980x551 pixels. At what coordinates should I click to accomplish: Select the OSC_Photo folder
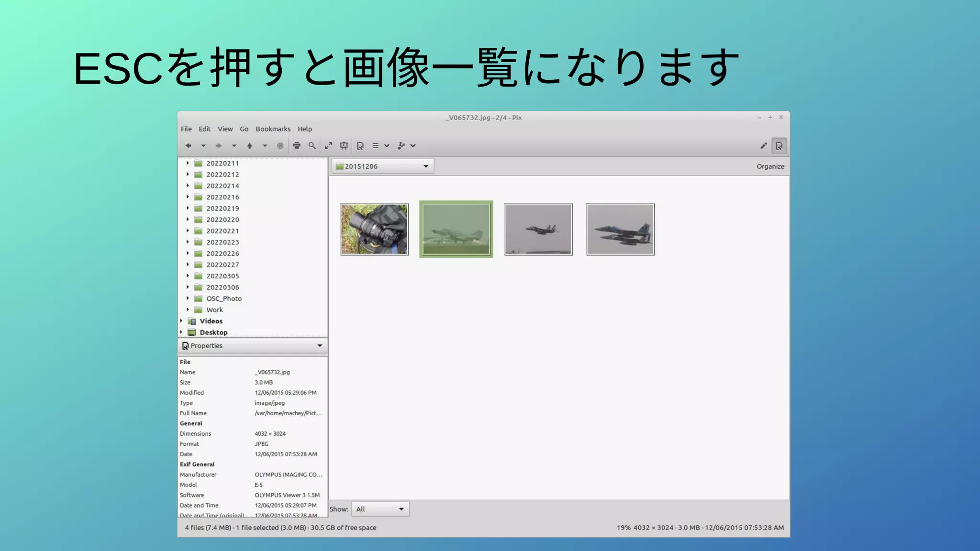coord(223,298)
